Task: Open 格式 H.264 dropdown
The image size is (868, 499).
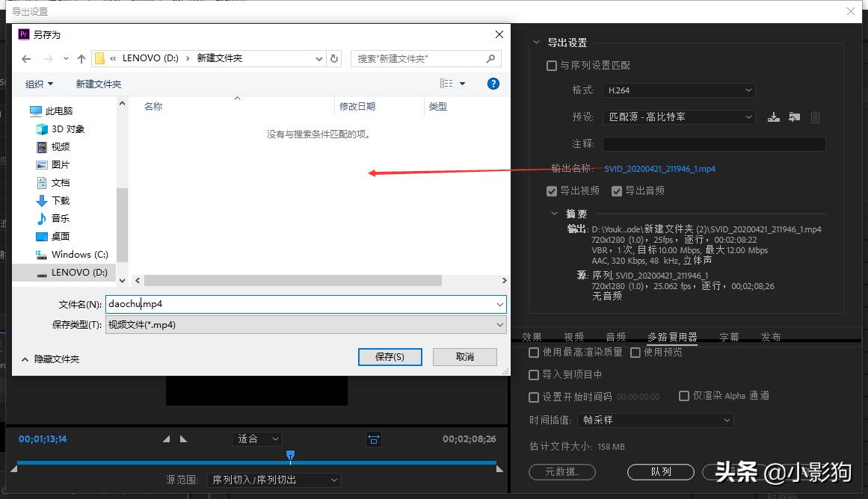Action: click(x=680, y=90)
